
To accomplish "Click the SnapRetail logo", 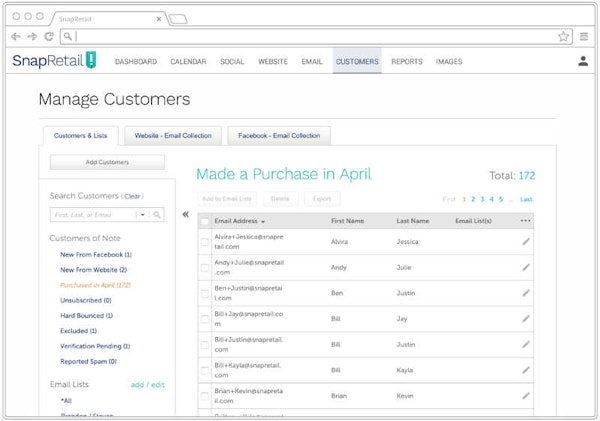I will [x=54, y=61].
